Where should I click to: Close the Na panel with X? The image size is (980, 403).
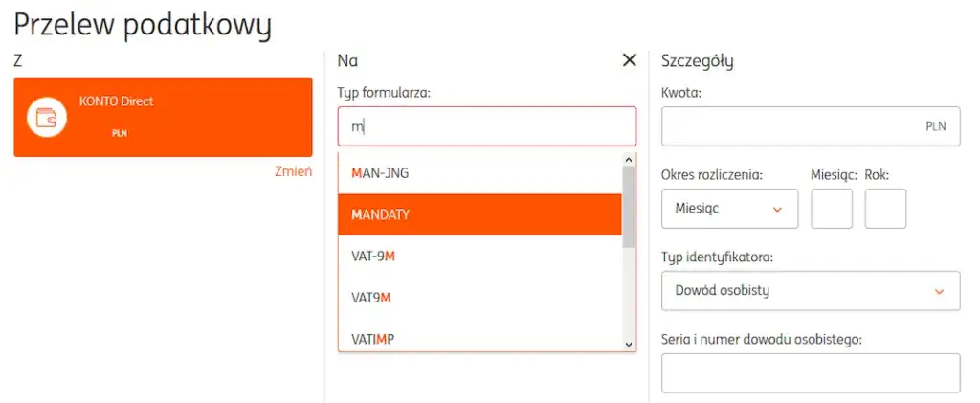click(629, 60)
